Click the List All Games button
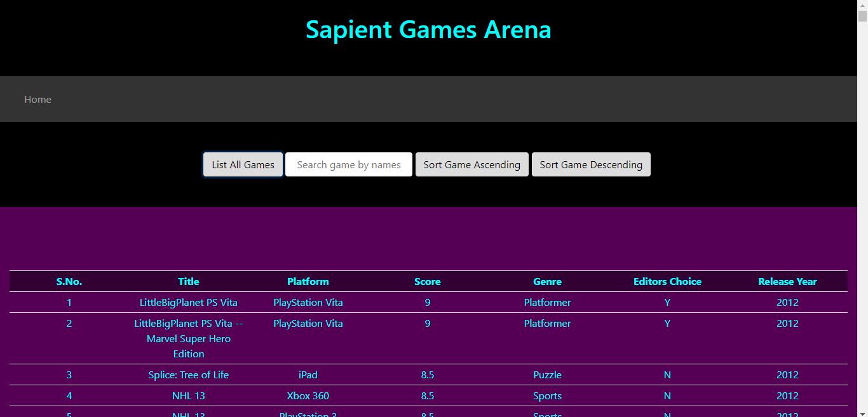Image resolution: width=868 pixels, height=417 pixels. coord(243,164)
